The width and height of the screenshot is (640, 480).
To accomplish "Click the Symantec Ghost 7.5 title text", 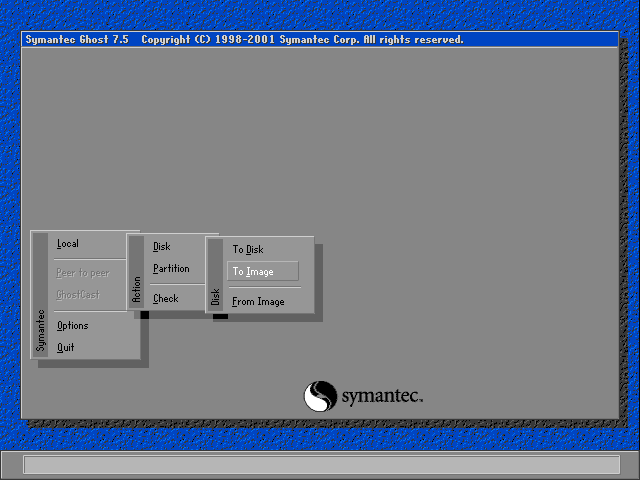I will coord(77,40).
